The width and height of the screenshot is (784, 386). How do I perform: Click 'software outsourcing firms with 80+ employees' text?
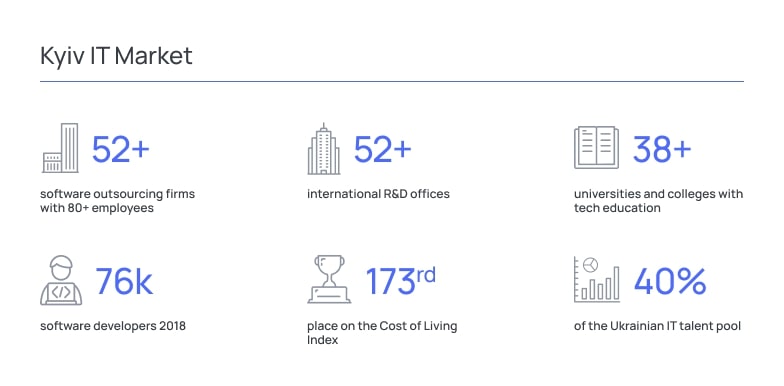point(118,201)
